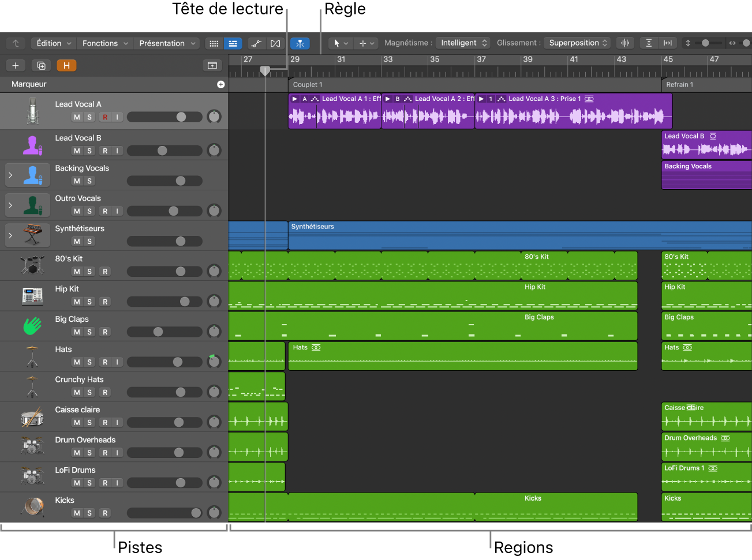Solo the Hip Kit track
Screen dimensions: 752x560
point(89,302)
